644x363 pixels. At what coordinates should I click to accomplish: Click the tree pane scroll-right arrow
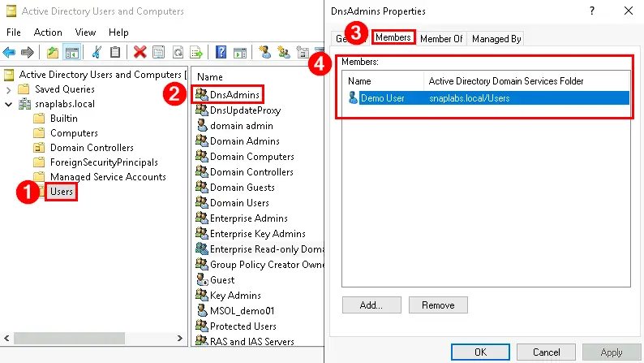coord(179,338)
